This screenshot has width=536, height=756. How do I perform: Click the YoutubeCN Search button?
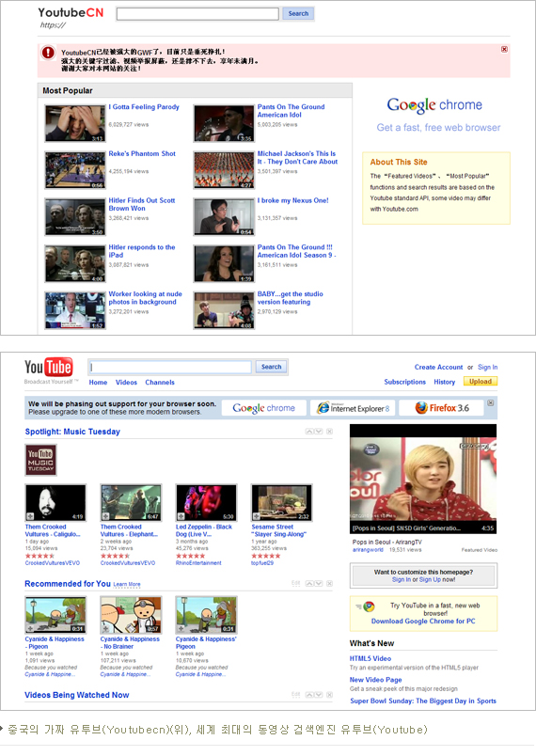(x=298, y=13)
